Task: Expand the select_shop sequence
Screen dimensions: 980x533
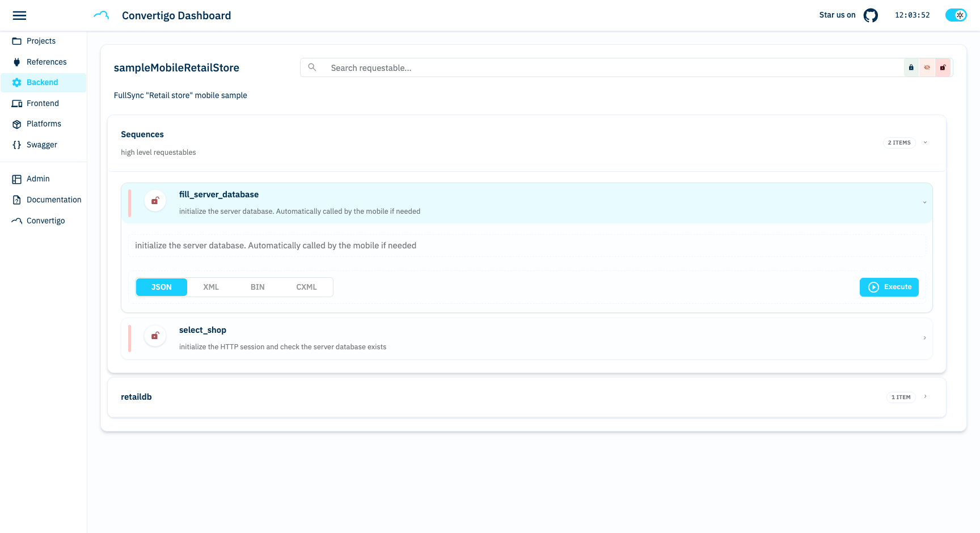Action: click(924, 338)
